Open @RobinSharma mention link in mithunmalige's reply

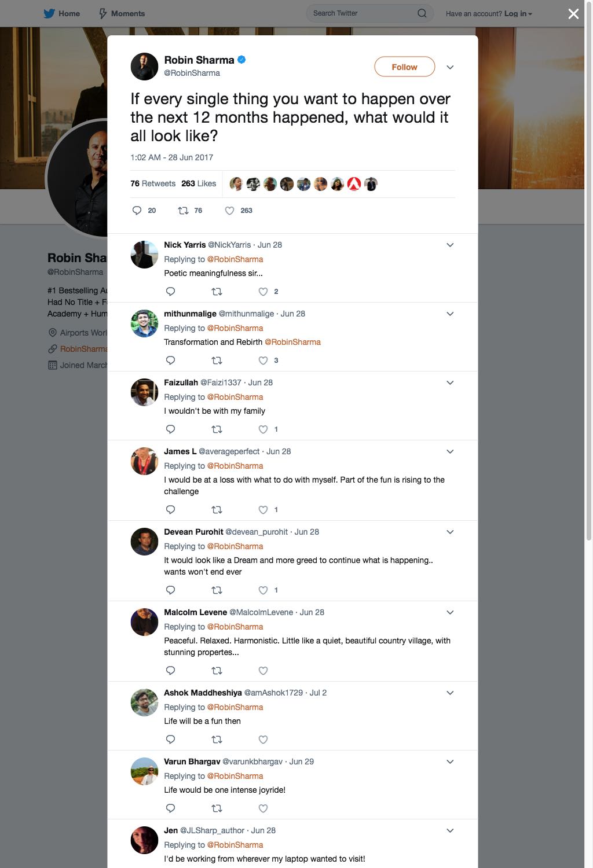(292, 342)
